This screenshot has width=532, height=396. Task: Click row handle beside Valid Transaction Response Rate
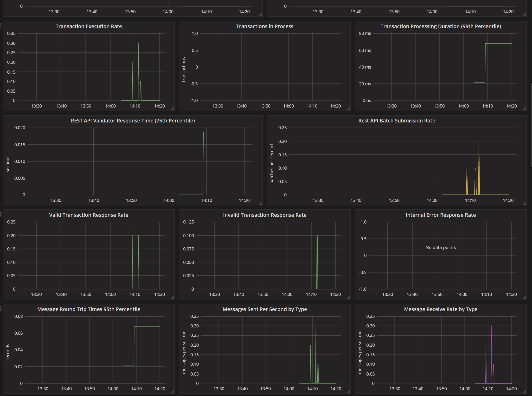pyautogui.click(x=1, y=214)
